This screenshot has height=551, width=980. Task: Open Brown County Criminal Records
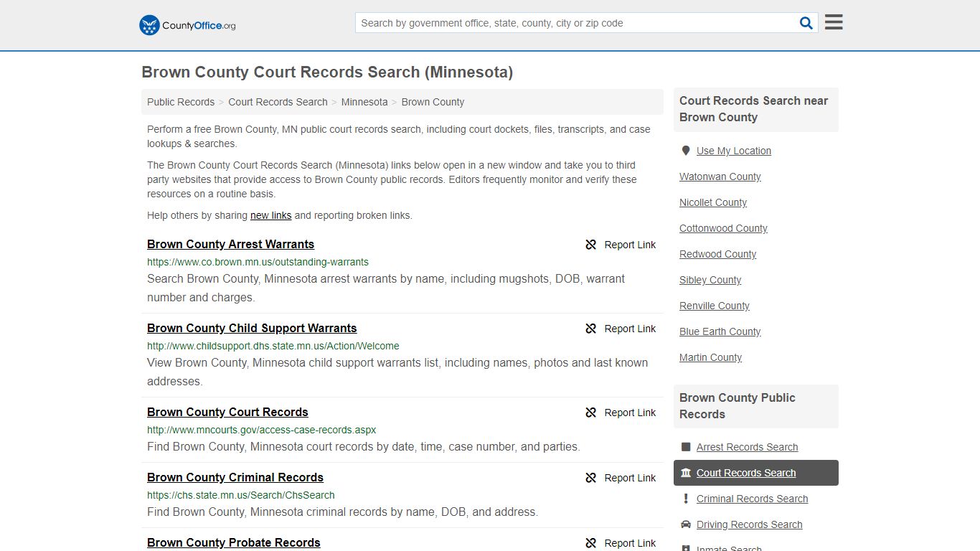point(235,477)
